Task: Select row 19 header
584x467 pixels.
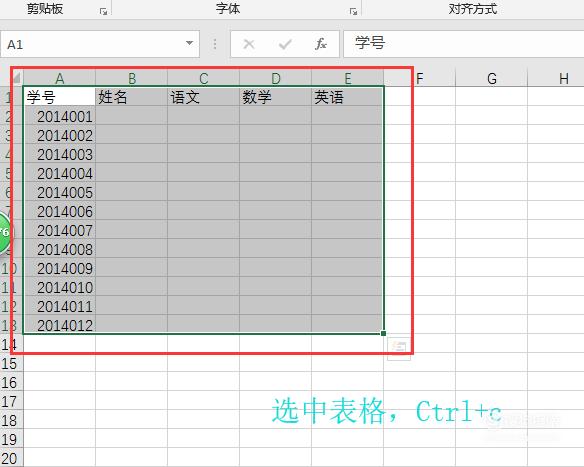Action: coord(11,439)
